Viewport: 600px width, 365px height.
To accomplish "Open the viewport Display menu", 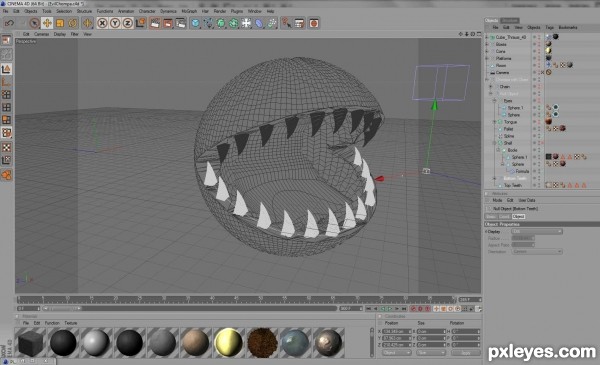I will [60, 34].
